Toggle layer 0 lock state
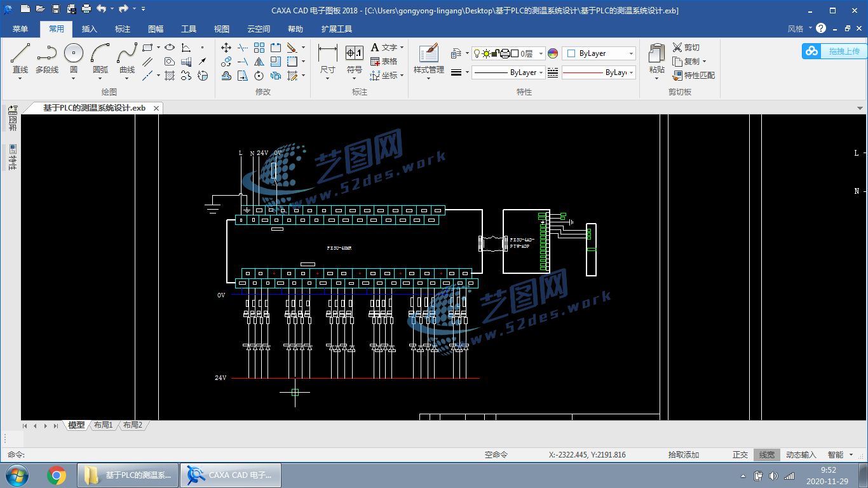The image size is (868, 488). click(x=496, y=53)
